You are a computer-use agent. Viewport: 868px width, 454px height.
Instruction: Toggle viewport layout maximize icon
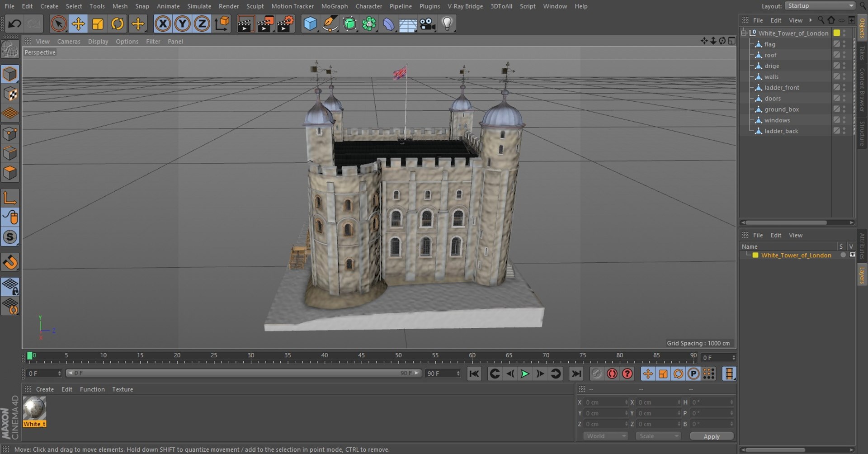coord(732,41)
